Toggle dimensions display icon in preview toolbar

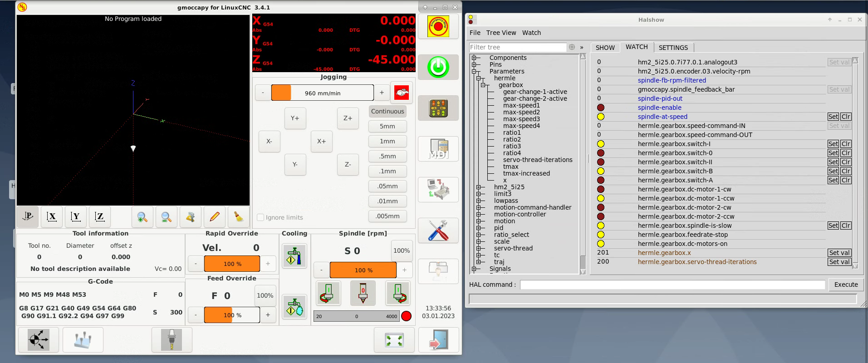click(191, 217)
